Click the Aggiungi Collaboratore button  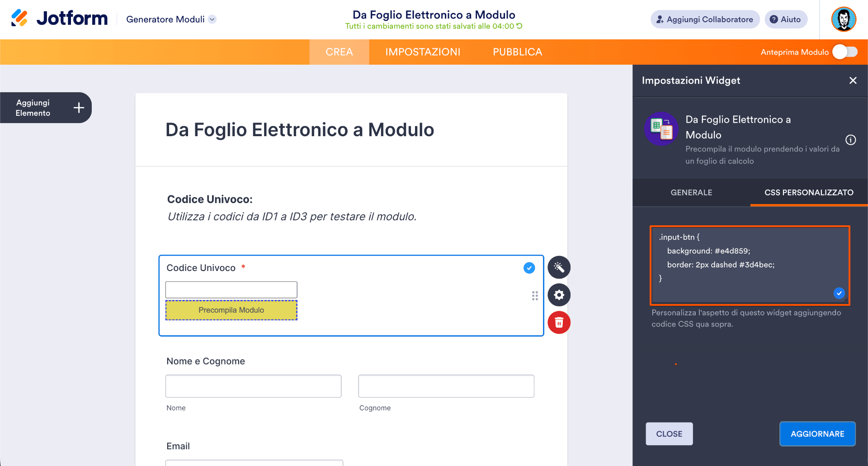704,19
